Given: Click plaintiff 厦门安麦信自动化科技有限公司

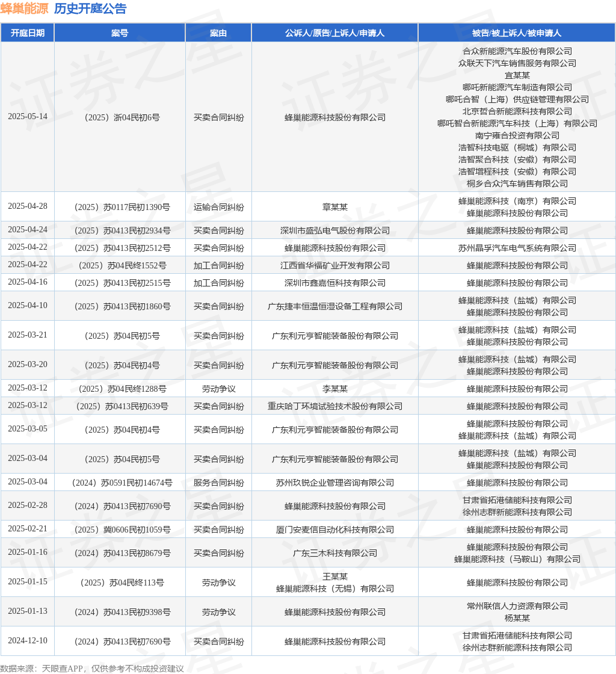Looking at the screenshot, I should tap(335, 530).
